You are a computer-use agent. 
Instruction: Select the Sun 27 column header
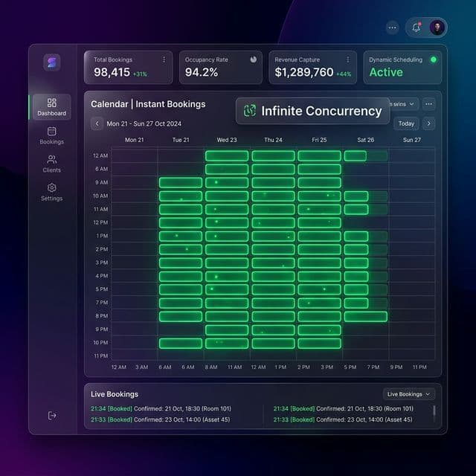pos(411,140)
